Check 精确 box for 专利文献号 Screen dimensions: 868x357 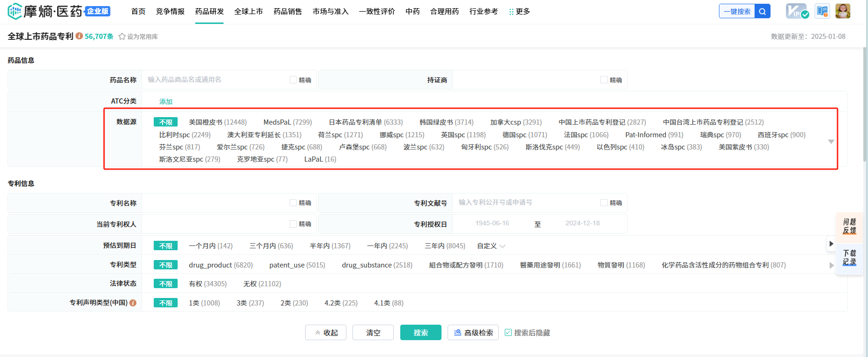(604, 203)
